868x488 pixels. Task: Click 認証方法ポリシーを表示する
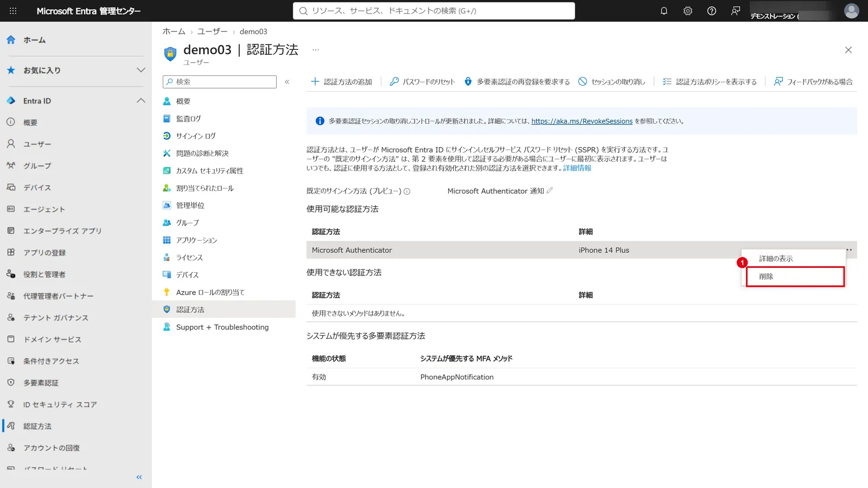point(710,82)
